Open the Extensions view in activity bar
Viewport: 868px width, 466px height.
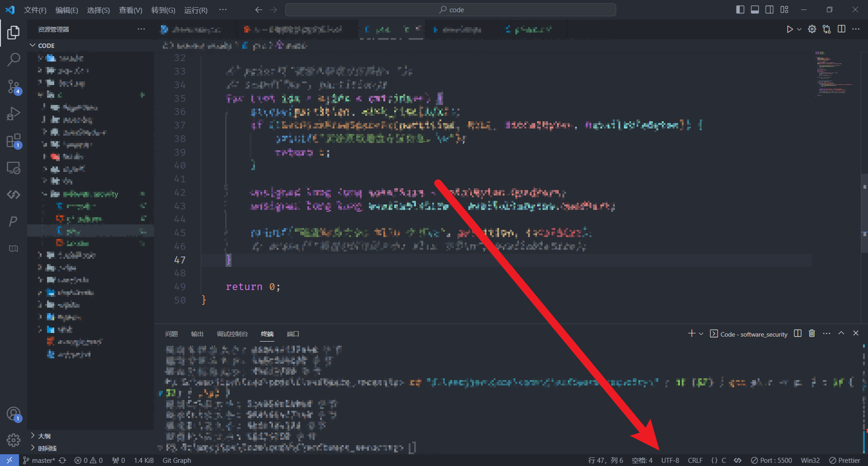14,141
